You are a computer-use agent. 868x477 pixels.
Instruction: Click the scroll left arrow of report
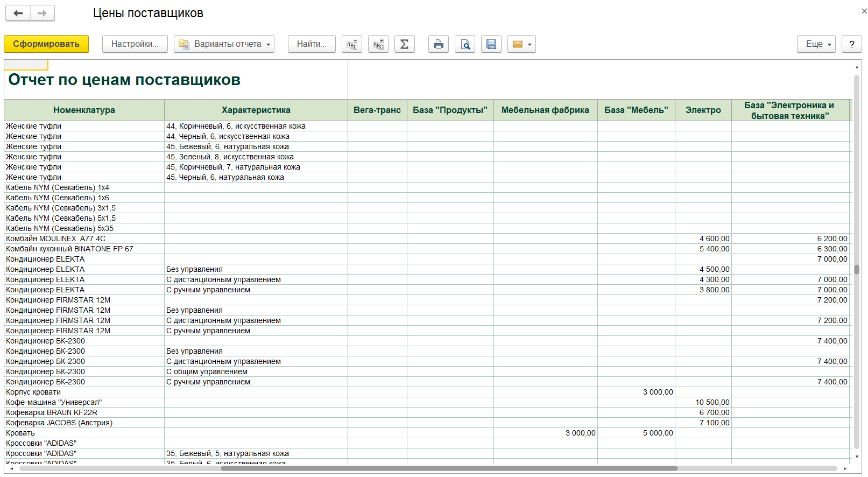tap(12, 469)
